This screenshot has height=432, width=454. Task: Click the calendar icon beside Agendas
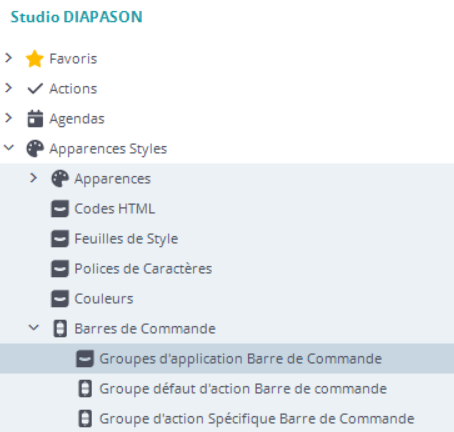click(x=35, y=119)
